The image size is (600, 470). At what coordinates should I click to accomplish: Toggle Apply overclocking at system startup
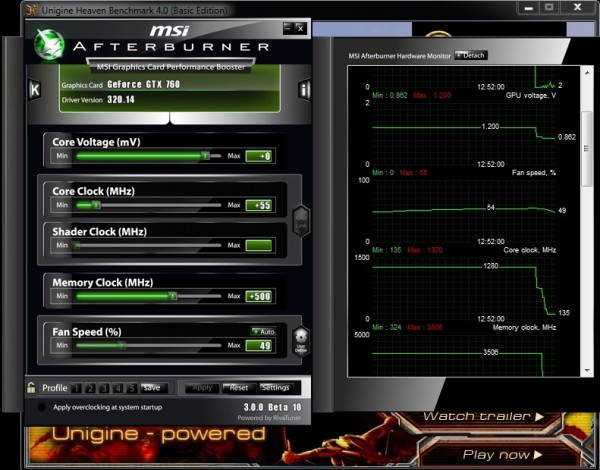tap(42, 407)
